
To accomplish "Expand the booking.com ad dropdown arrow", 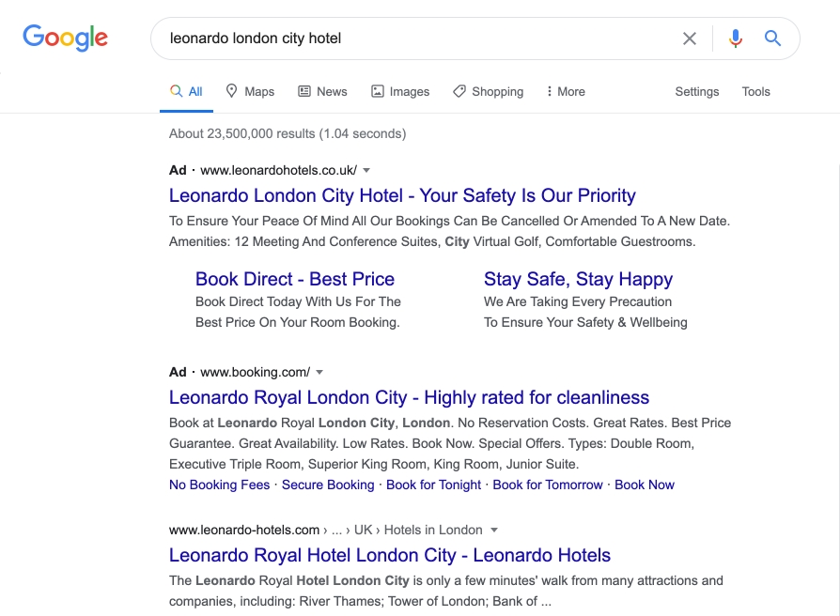I will pos(319,373).
